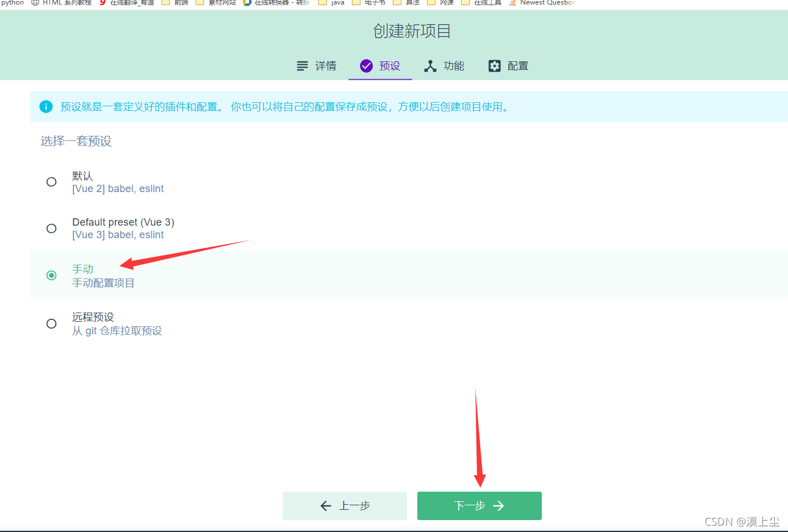This screenshot has width=788, height=532.
Task: Continue with the green 下一步 button
Action: 479,506
